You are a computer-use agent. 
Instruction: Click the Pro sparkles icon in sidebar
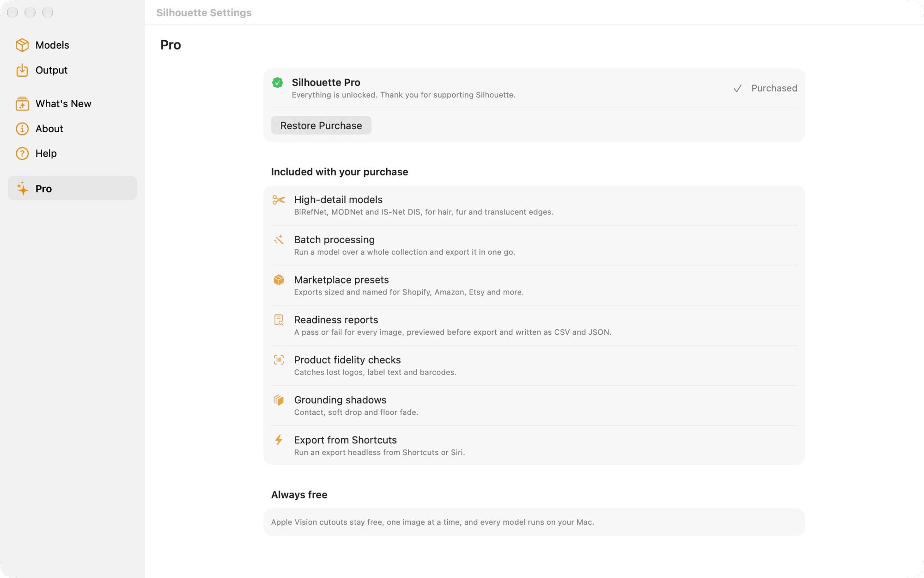point(22,188)
